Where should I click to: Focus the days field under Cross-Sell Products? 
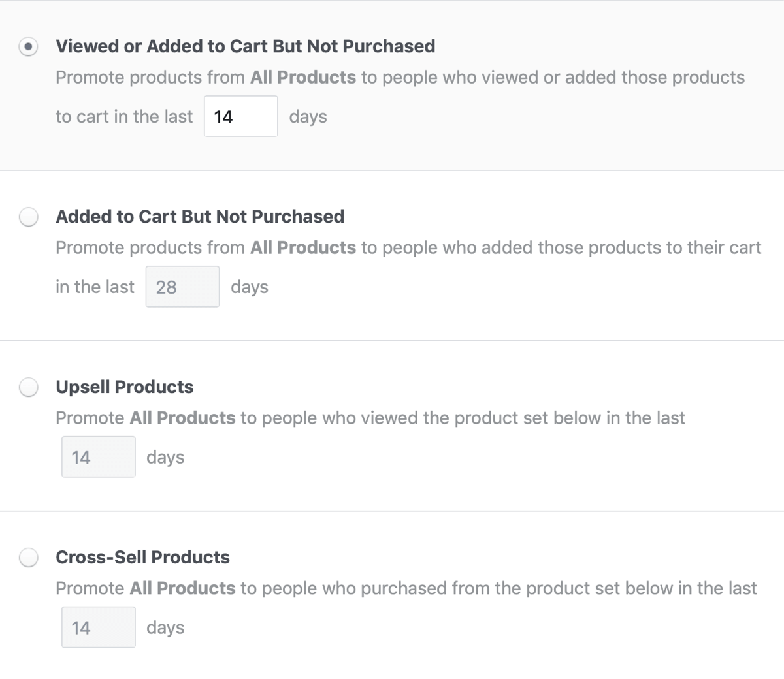99,627
